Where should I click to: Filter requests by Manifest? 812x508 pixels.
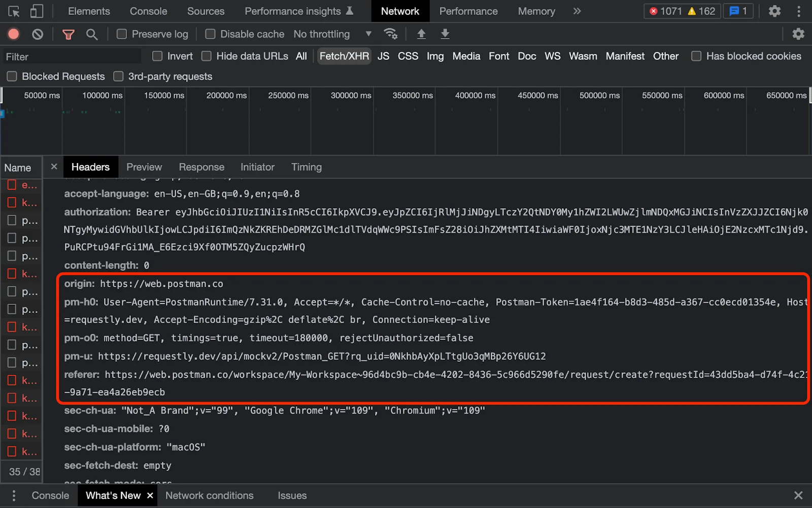click(x=625, y=56)
